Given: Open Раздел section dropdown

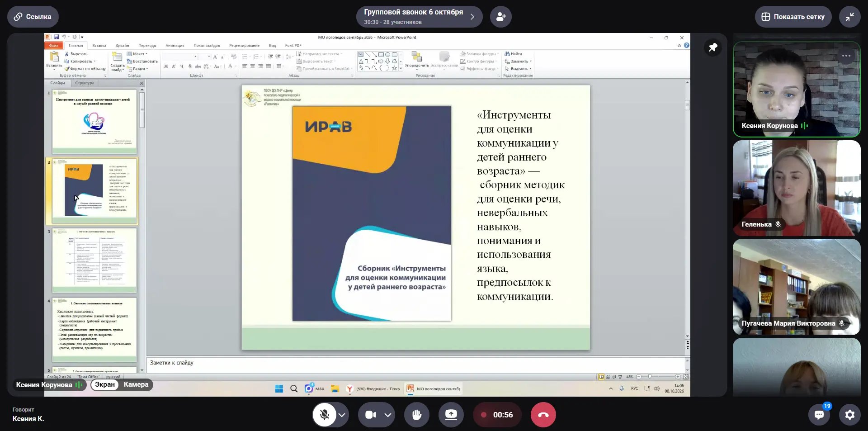Looking at the screenshot, I should pyautogui.click(x=137, y=69).
